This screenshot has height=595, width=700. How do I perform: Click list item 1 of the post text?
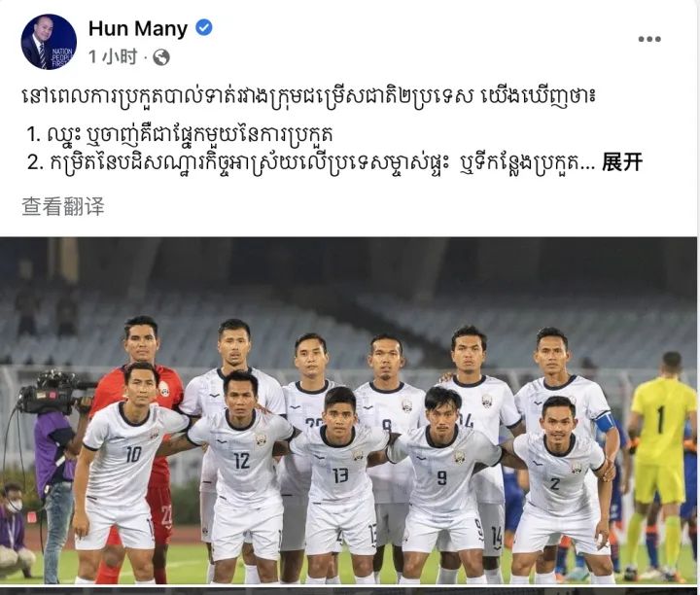[180, 134]
